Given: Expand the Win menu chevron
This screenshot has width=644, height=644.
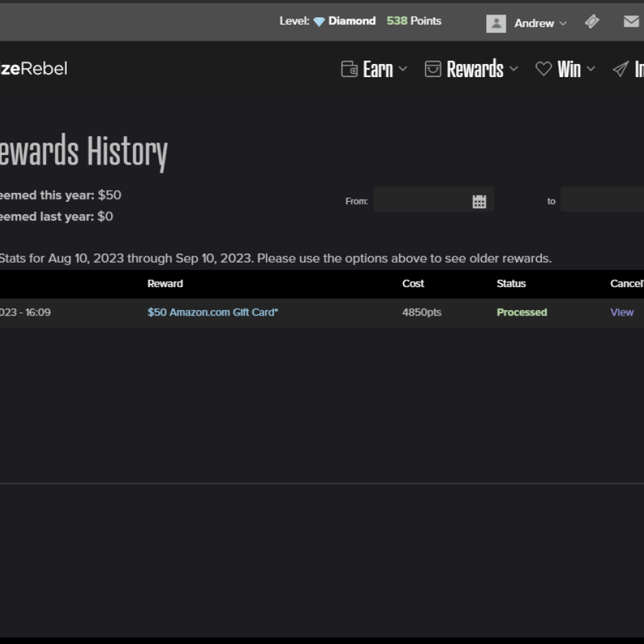Looking at the screenshot, I should coord(591,69).
